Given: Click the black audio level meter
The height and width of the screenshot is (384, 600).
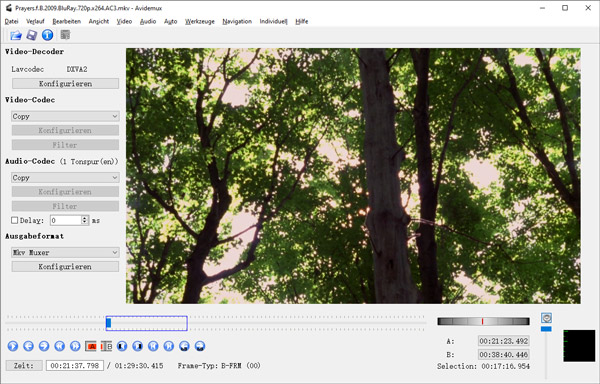Looking at the screenshot, I should click(x=579, y=346).
